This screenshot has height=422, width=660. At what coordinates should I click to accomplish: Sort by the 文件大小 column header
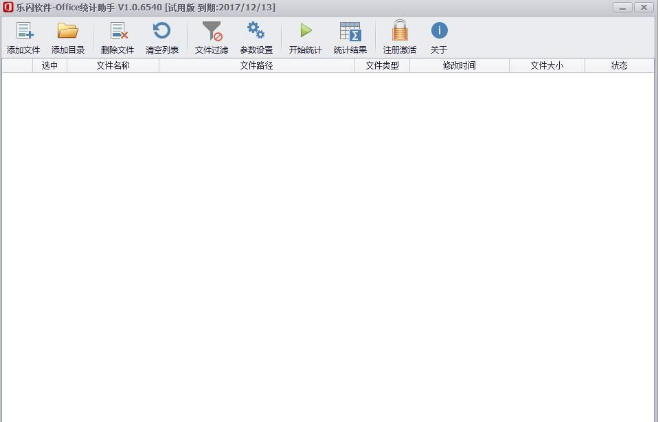tap(547, 65)
